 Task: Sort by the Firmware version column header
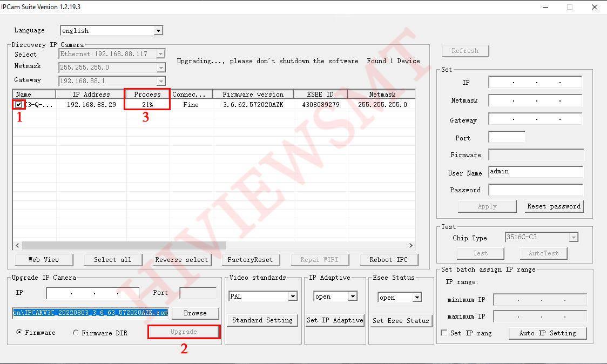253,94
